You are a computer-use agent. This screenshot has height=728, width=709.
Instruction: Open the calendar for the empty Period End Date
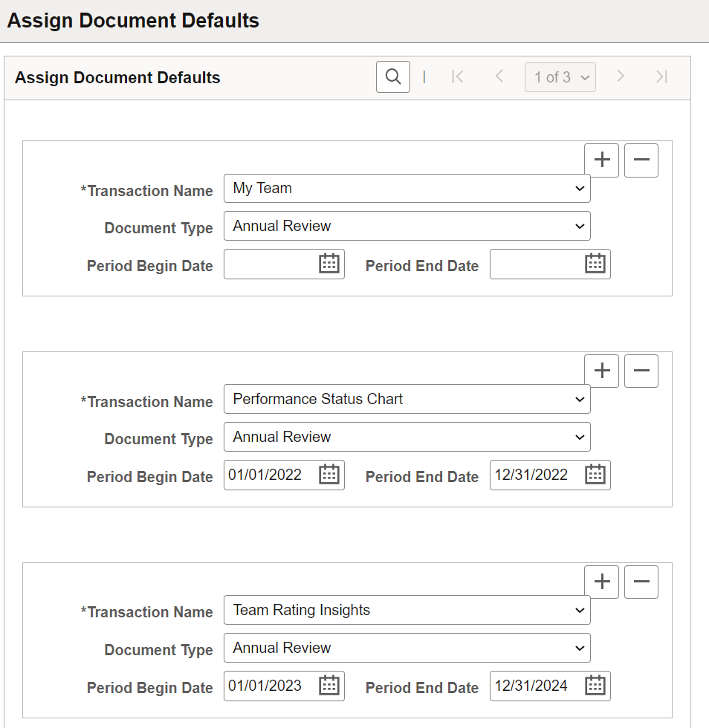[x=593, y=264]
